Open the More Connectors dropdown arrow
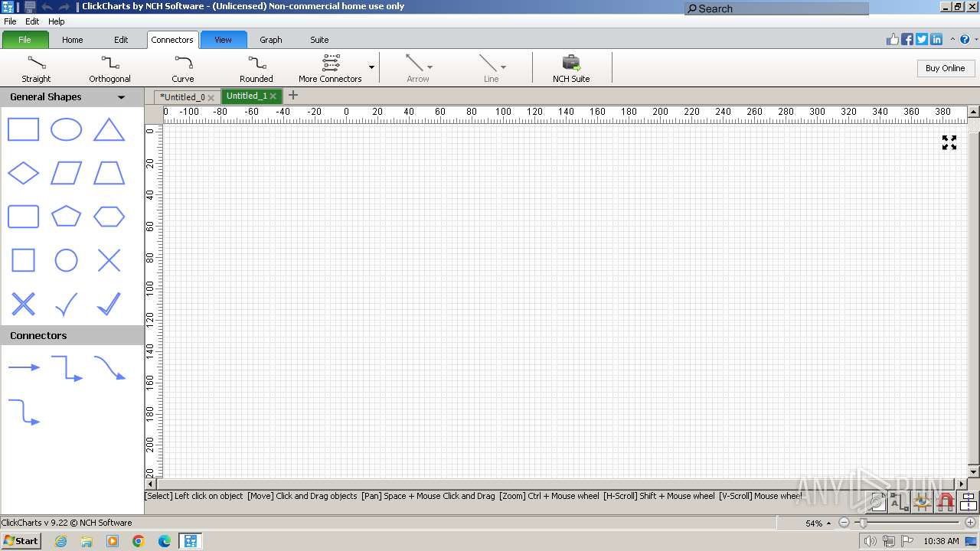 click(x=371, y=68)
